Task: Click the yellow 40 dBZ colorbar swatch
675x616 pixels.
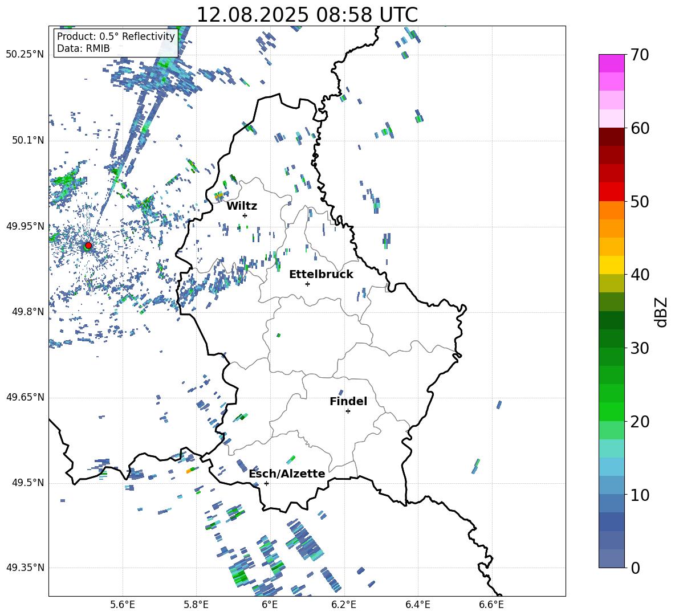Action: click(611, 265)
